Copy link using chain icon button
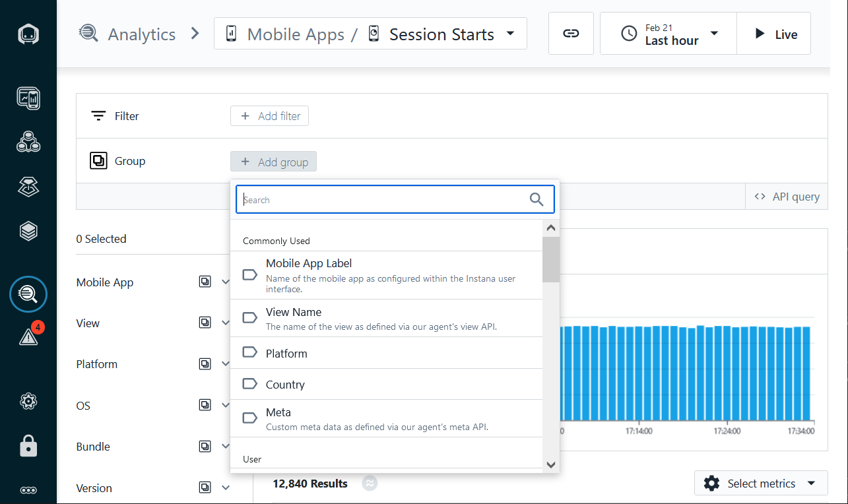The width and height of the screenshot is (848, 504). (571, 34)
